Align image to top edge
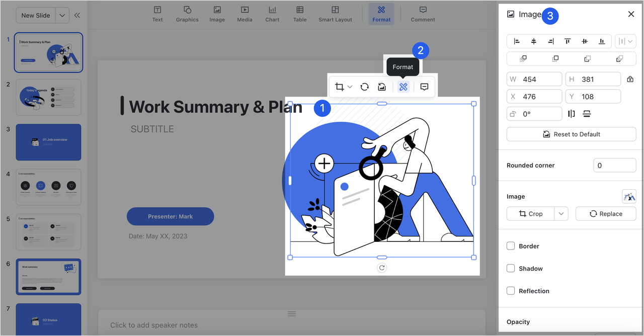Viewport: 644px width, 336px height. pyautogui.click(x=568, y=41)
